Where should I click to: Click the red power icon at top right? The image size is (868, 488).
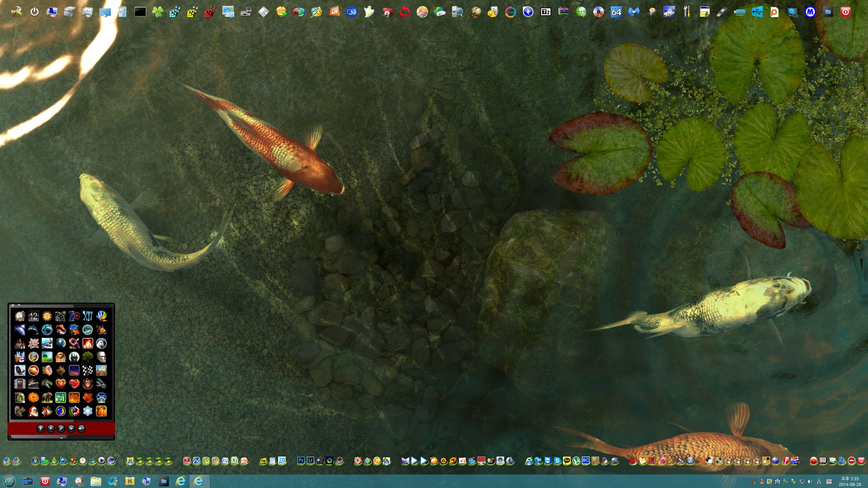click(845, 12)
